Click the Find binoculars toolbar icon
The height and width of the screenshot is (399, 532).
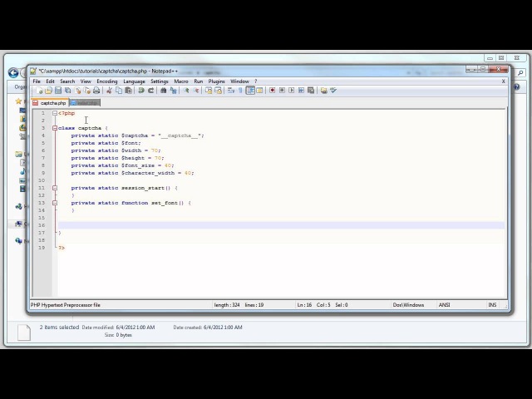pyautogui.click(x=163, y=91)
